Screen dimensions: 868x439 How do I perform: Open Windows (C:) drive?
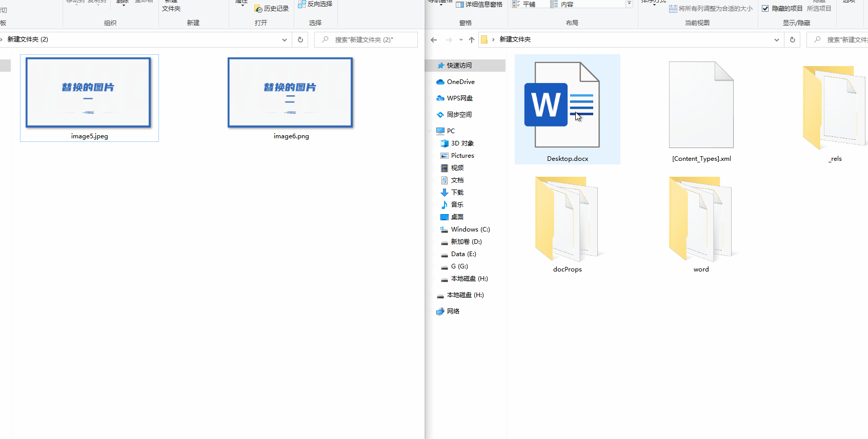tap(470, 229)
